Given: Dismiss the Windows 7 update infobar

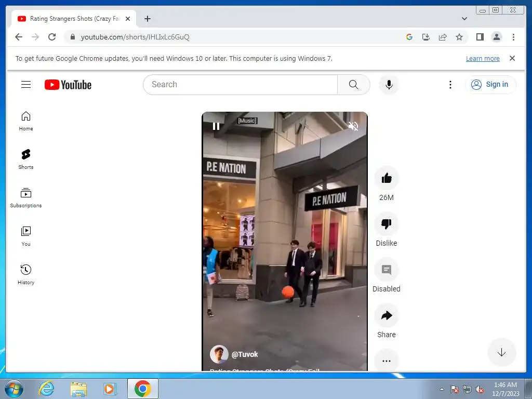Looking at the screenshot, I should [512, 58].
